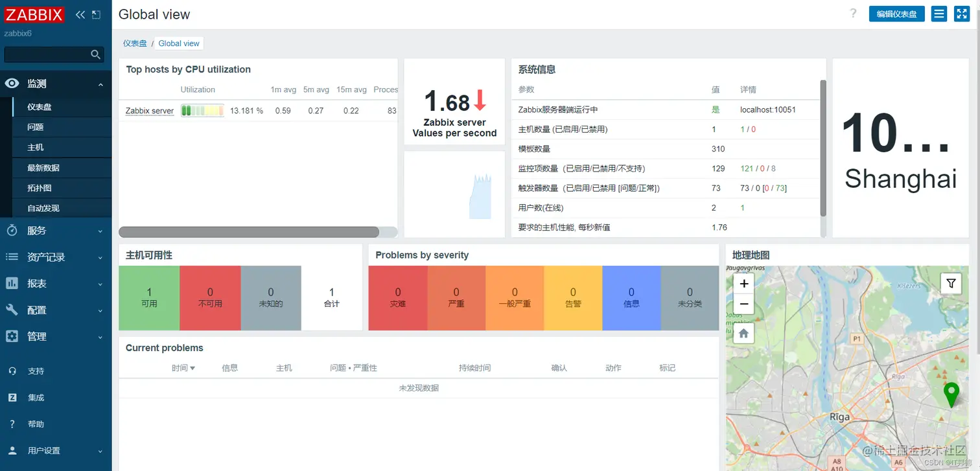Screen dimensions: 980x471
Task: Click the wrench icon beside 配置
Action: (12, 310)
